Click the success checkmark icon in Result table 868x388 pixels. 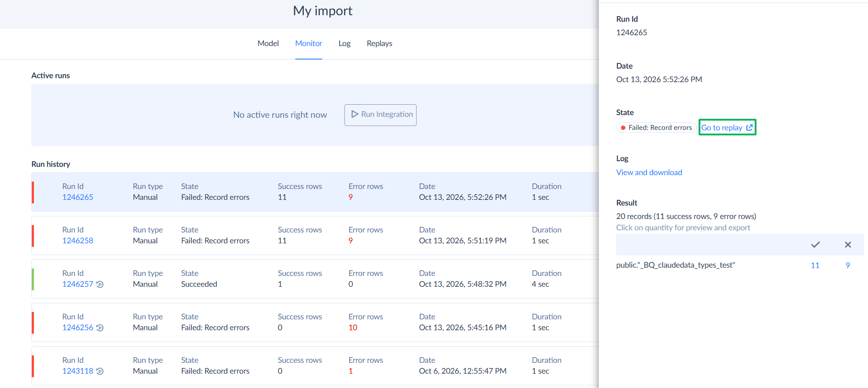[815, 245]
